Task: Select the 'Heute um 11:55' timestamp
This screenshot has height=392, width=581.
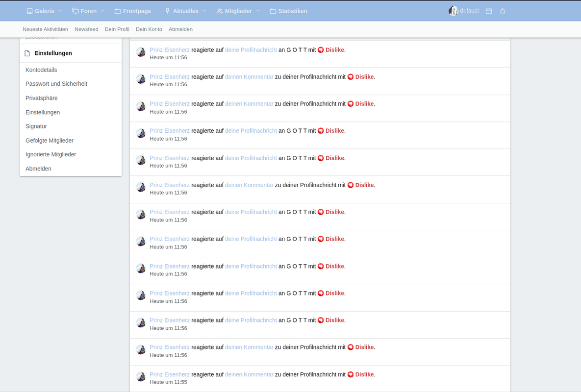Action: click(168, 382)
